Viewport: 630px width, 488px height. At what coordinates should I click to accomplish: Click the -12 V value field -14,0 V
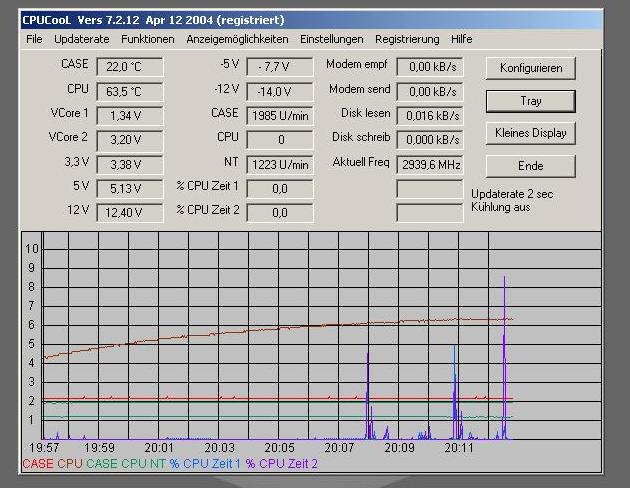click(x=280, y=92)
